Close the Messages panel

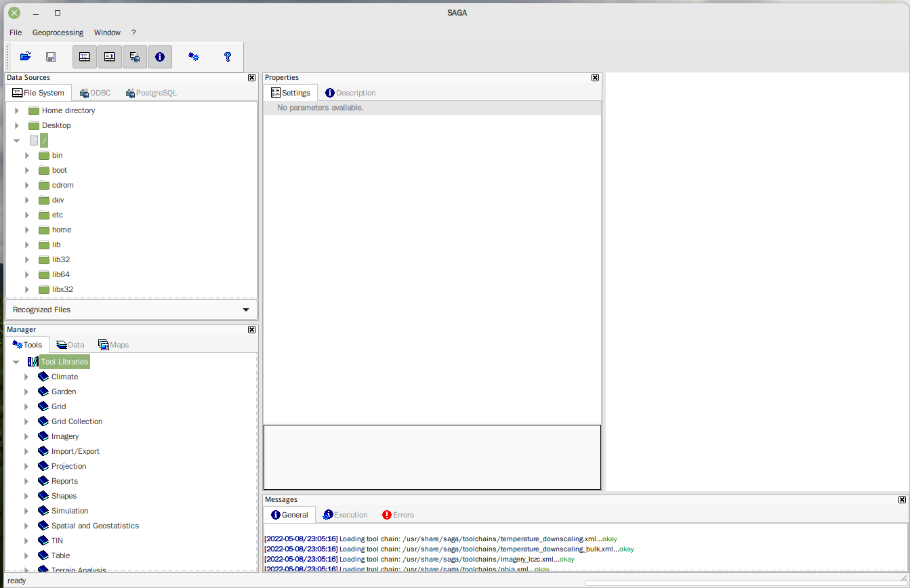tap(902, 499)
